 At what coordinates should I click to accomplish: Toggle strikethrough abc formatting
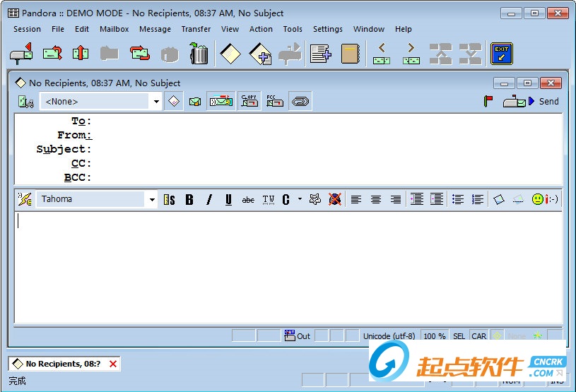coord(248,200)
